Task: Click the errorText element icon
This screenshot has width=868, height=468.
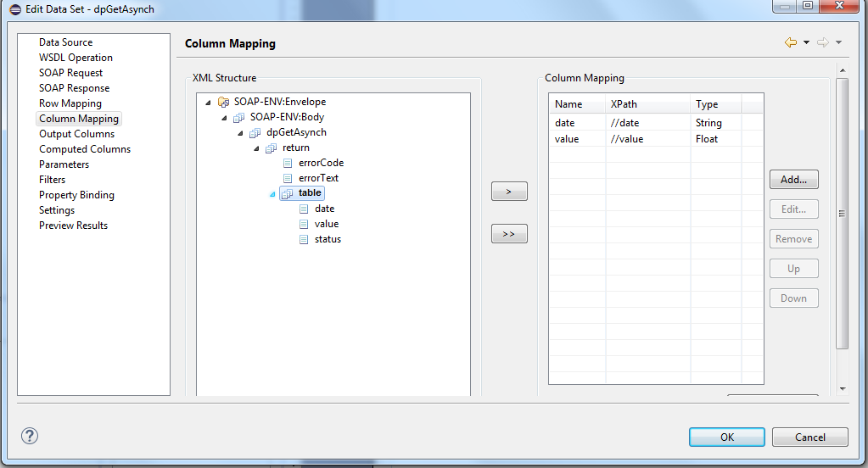Action: [288, 179]
